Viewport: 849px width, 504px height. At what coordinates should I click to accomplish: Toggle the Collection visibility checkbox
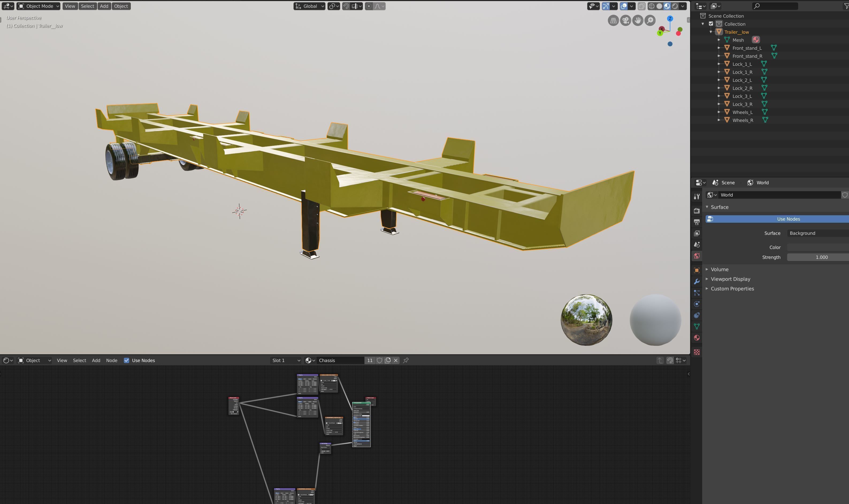point(711,24)
